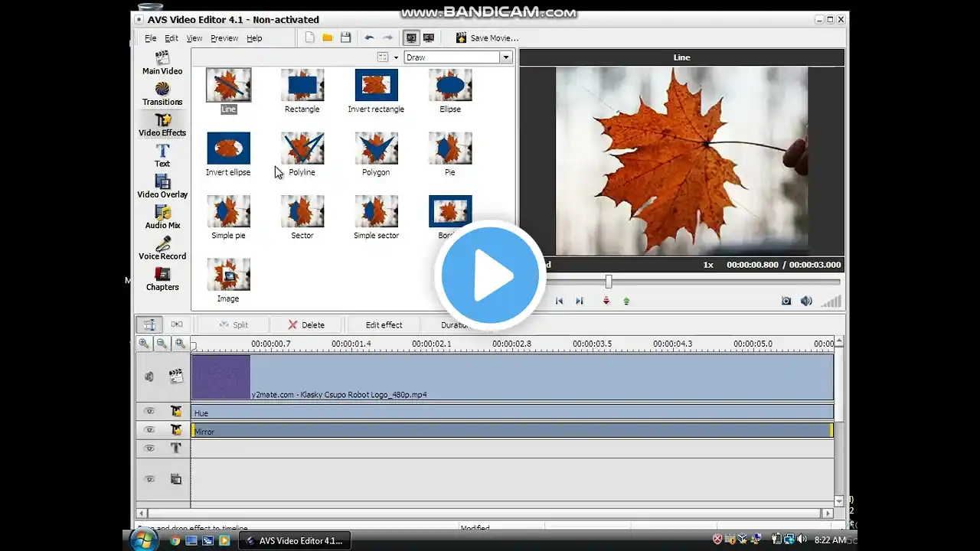Click the undo arrow in toolbar
The image size is (980, 551).
coord(369,37)
